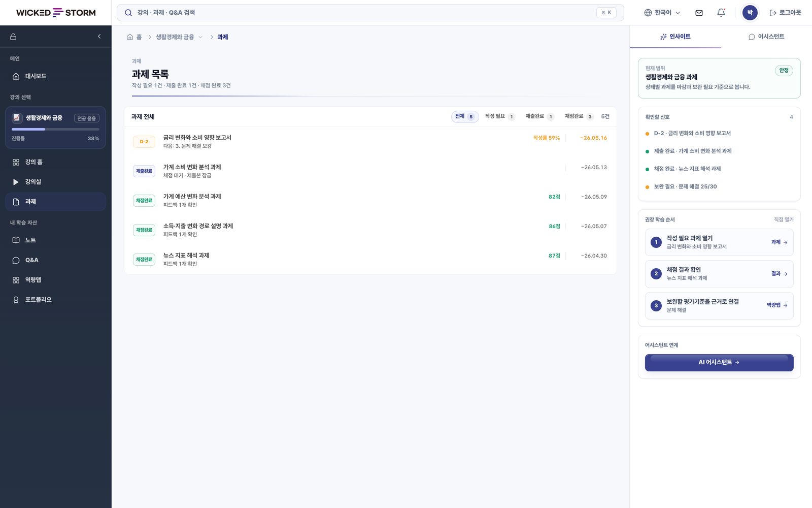Click the 안정 status badge

pyautogui.click(x=784, y=71)
